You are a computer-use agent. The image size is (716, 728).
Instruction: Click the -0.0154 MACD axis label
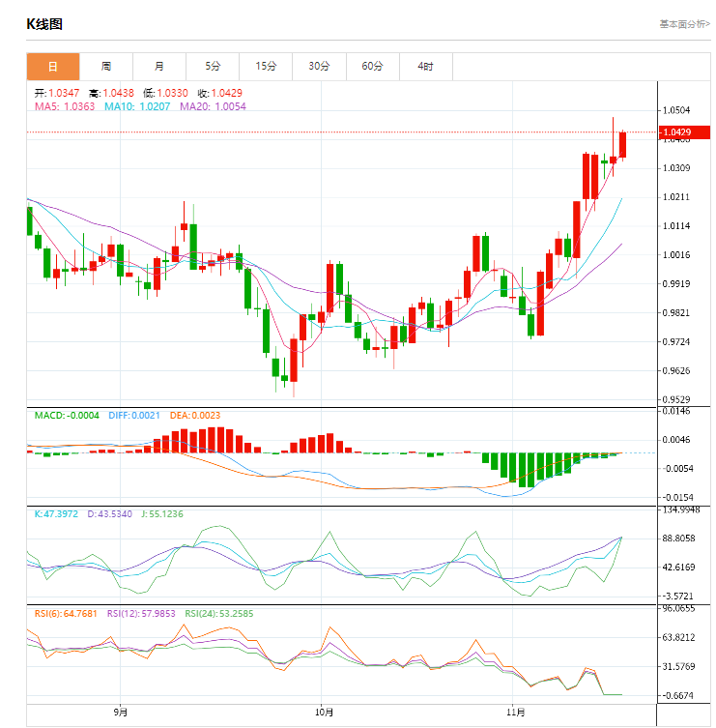[x=676, y=498]
